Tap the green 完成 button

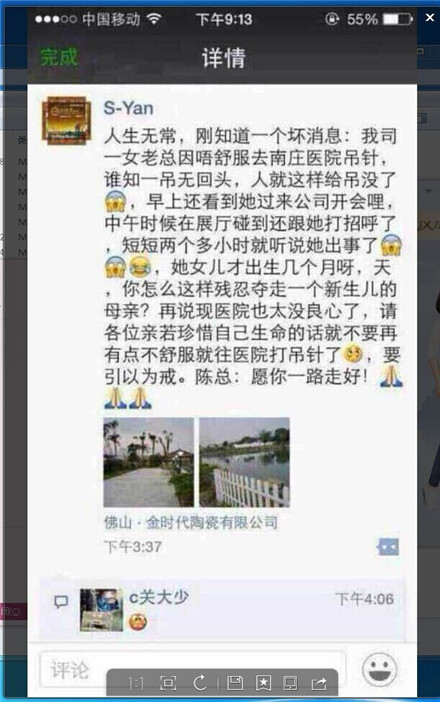point(59,57)
